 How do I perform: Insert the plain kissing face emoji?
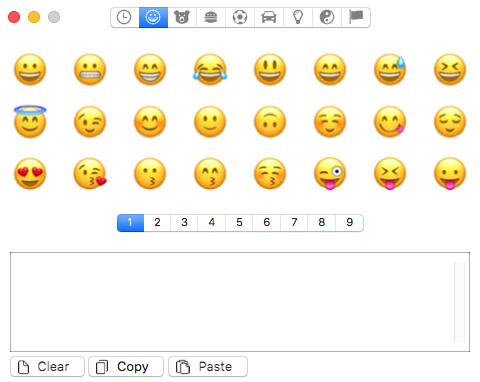tap(150, 174)
